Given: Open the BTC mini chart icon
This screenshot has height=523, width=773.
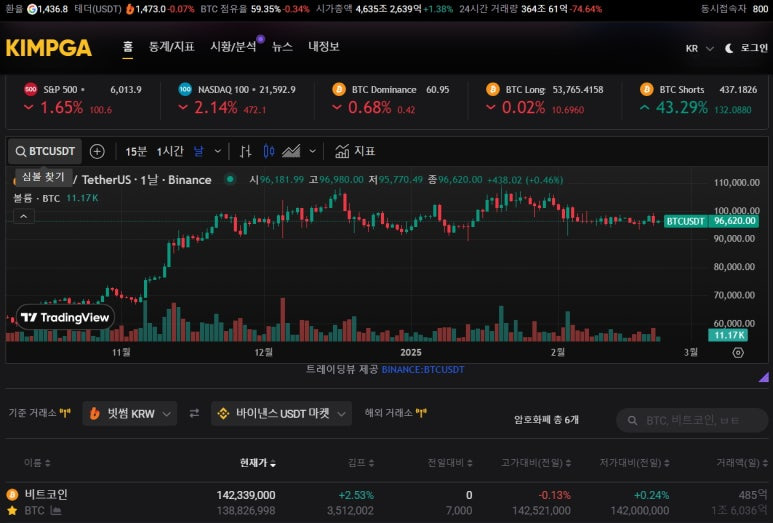Looking at the screenshot, I should point(56,511).
